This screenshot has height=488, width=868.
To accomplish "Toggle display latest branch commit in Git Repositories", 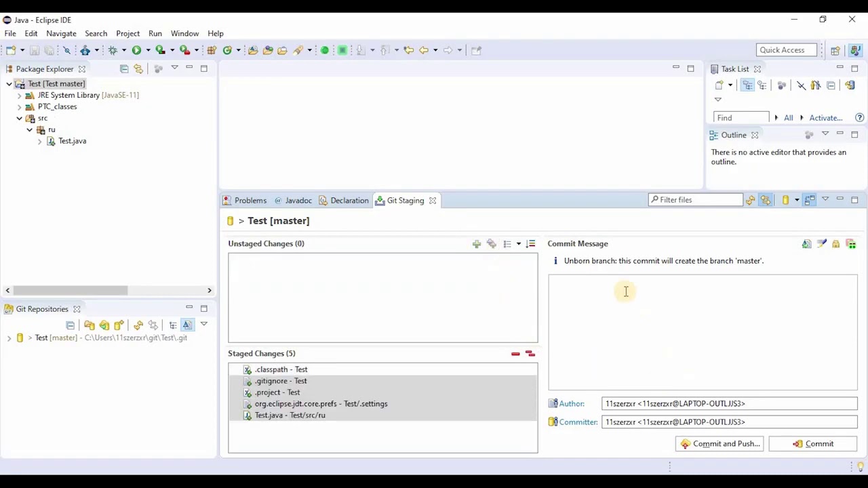I will (188, 325).
